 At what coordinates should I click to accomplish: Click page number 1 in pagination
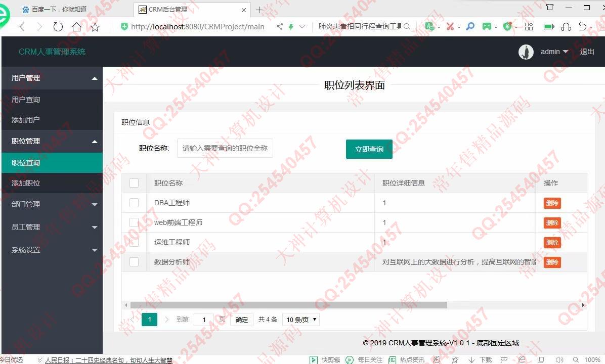(x=149, y=320)
